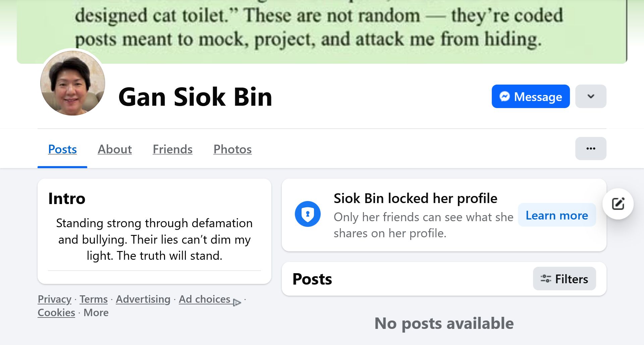
Task: Click the Cookies footer link
Action: 56,312
